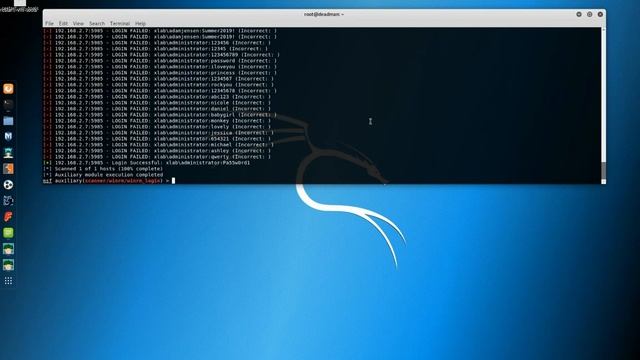The image size is (640, 360).
Task: Open the Terminal dock icon
Action: tap(8, 104)
